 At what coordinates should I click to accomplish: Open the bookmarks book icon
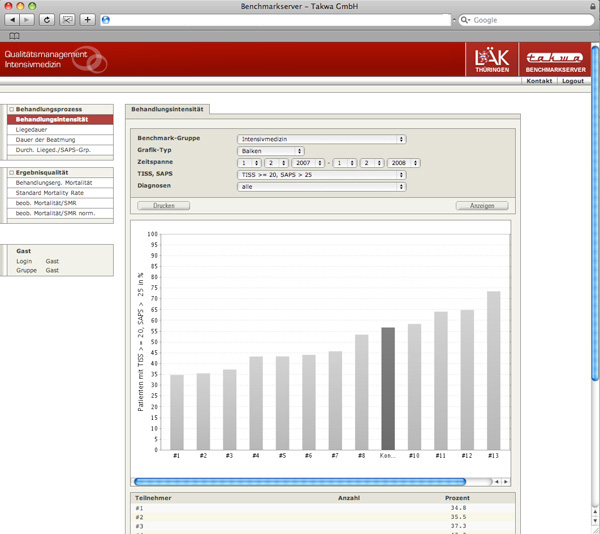click(14, 36)
